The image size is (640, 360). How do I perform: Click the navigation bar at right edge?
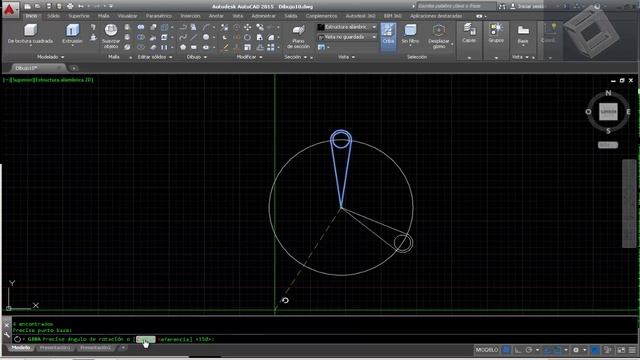click(x=629, y=203)
